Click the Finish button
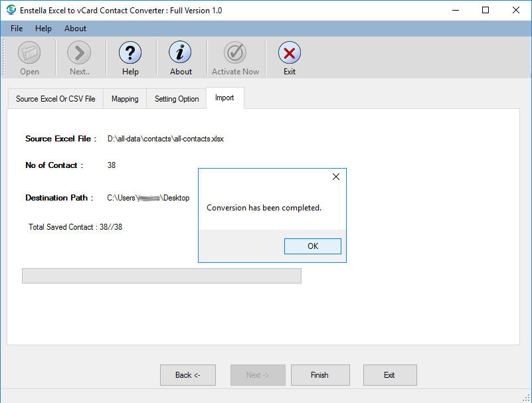The width and height of the screenshot is (532, 403). [319, 375]
